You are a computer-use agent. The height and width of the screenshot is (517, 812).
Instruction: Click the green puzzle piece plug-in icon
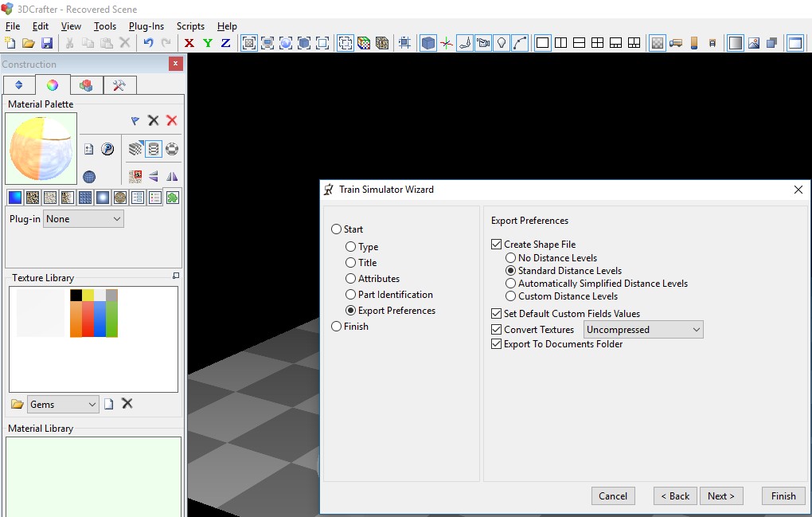click(x=173, y=198)
